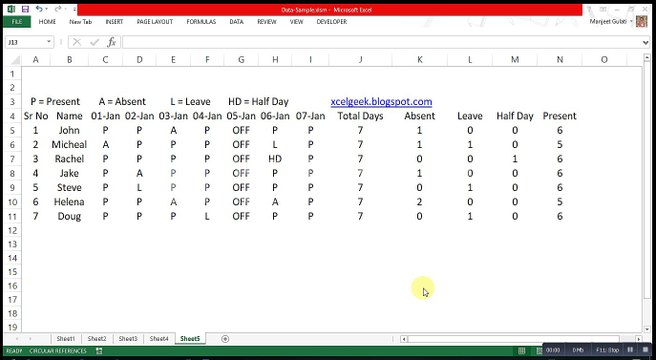
Task: Select column J header
Action: click(360, 60)
